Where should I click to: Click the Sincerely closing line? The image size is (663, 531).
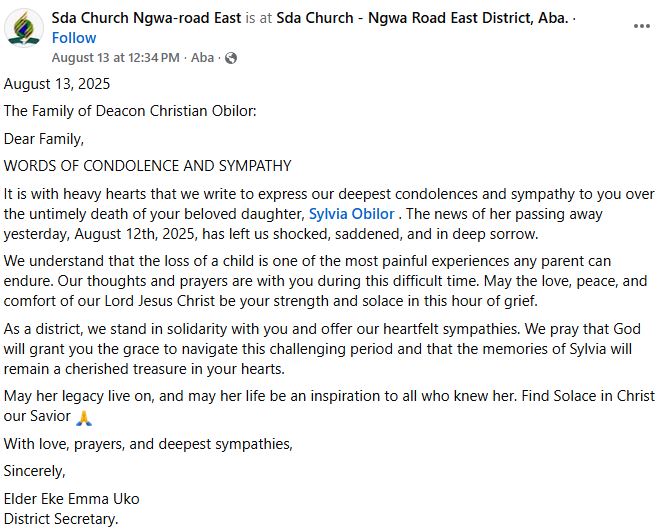pos(34,471)
